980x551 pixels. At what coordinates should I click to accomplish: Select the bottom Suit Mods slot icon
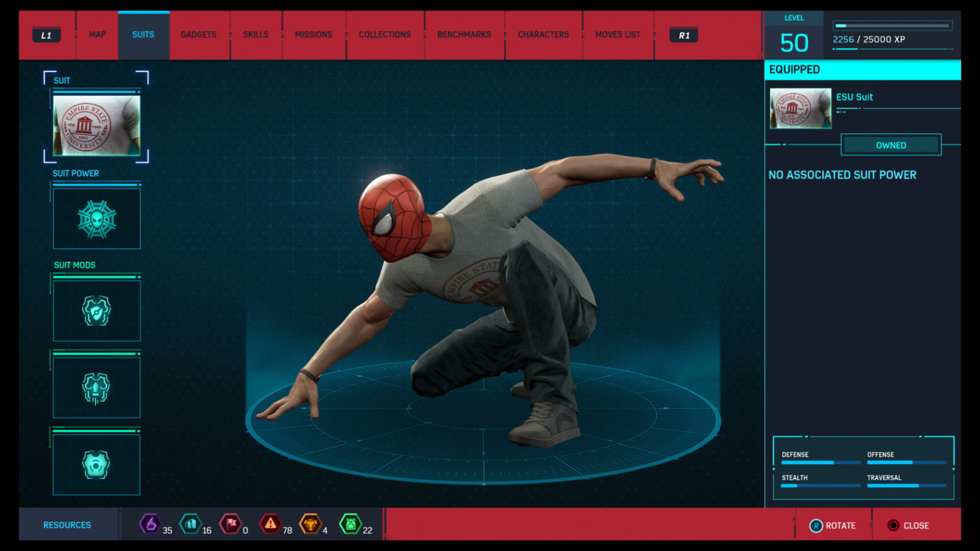click(97, 465)
